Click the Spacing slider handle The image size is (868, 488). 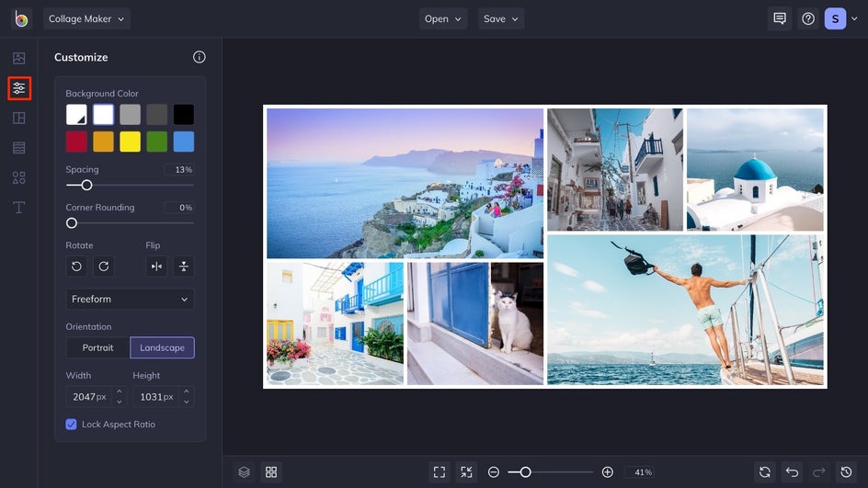[x=87, y=186]
